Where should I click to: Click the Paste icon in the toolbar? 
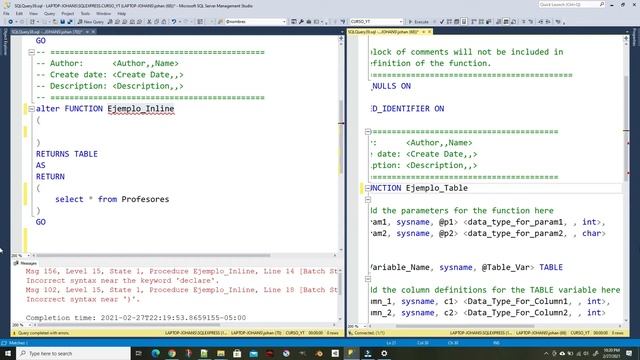(164, 22)
